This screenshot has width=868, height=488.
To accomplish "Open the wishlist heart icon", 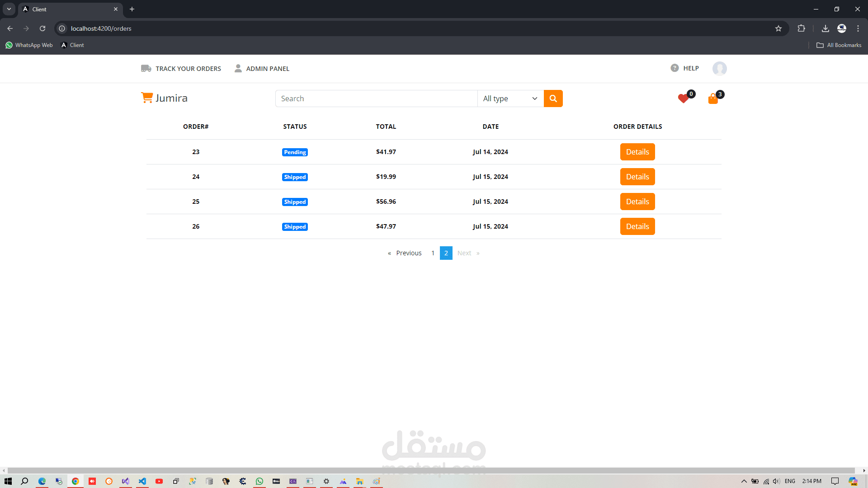I will pyautogui.click(x=683, y=99).
